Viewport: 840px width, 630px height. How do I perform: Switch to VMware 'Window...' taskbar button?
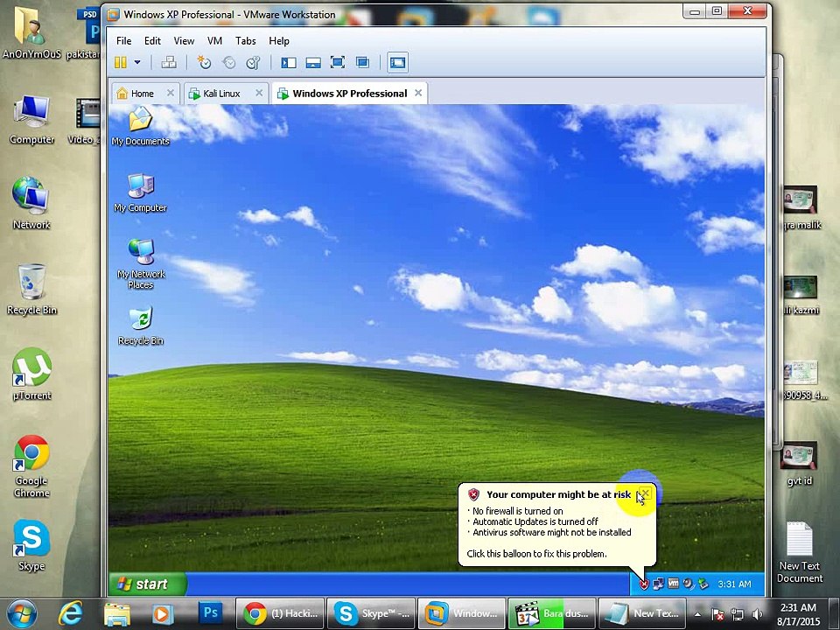pyautogui.click(x=462, y=613)
